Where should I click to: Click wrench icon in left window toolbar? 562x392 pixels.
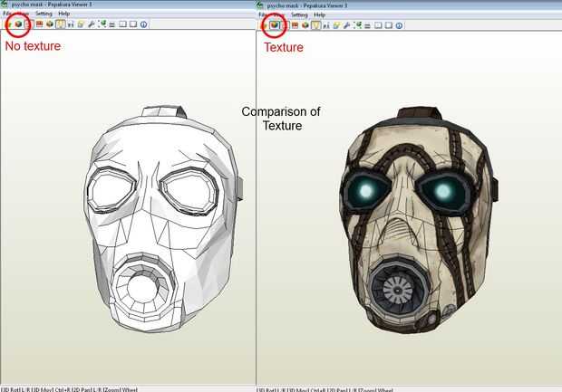tap(91, 24)
